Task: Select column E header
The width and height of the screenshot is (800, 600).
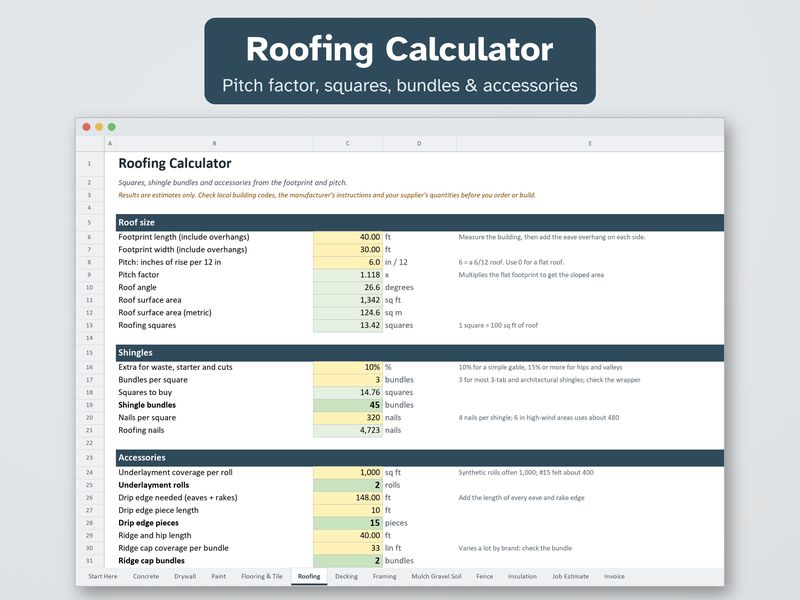Action: [x=590, y=143]
